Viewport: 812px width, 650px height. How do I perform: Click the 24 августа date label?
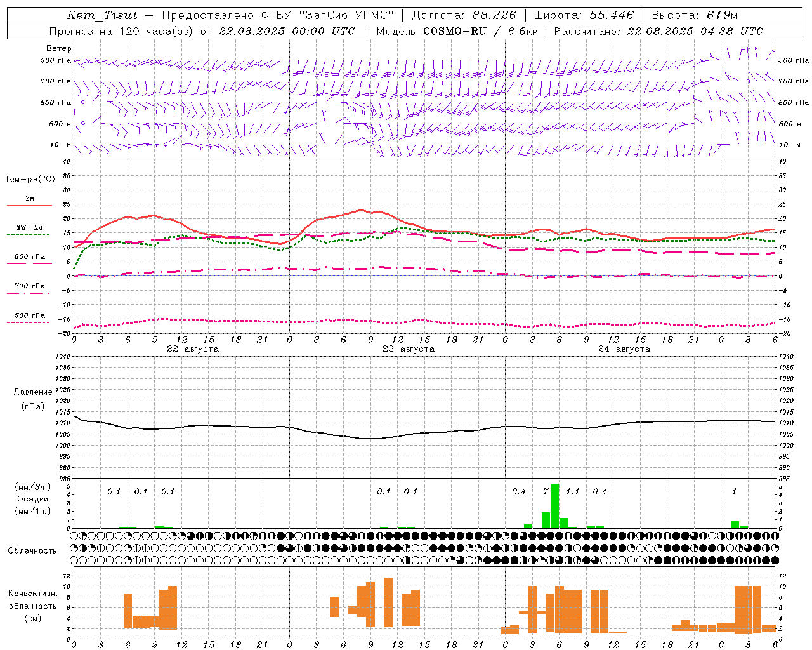624,348
